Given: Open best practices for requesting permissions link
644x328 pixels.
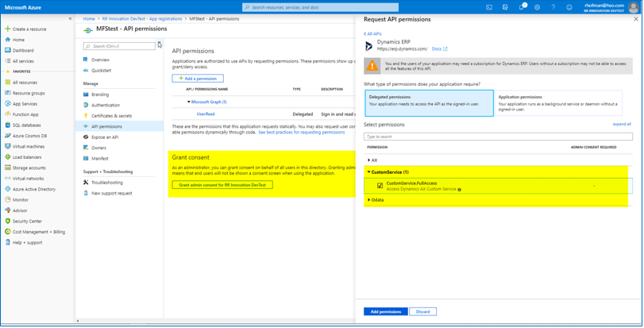Looking at the screenshot, I should pos(302,133).
